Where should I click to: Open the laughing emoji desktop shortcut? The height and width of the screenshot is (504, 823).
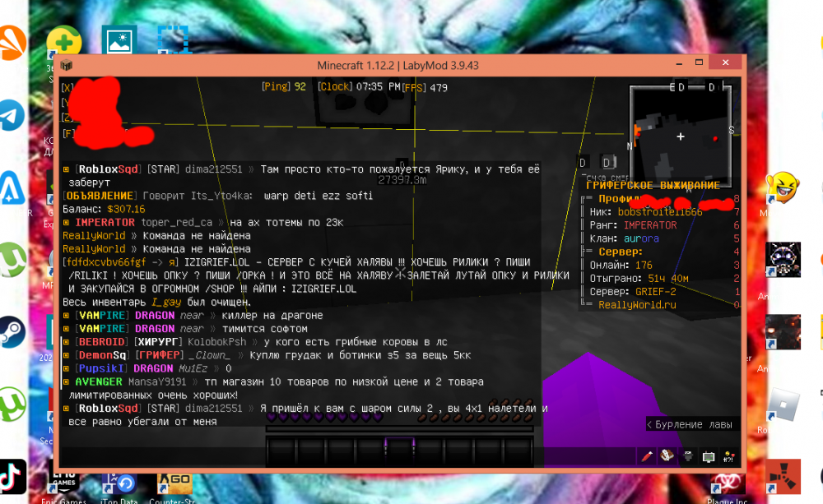coord(783,187)
